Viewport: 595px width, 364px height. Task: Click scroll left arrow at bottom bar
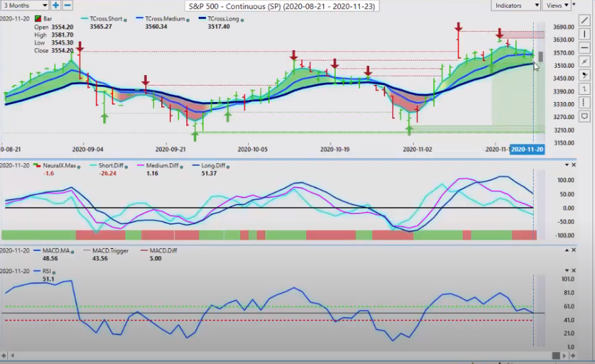tap(13, 355)
